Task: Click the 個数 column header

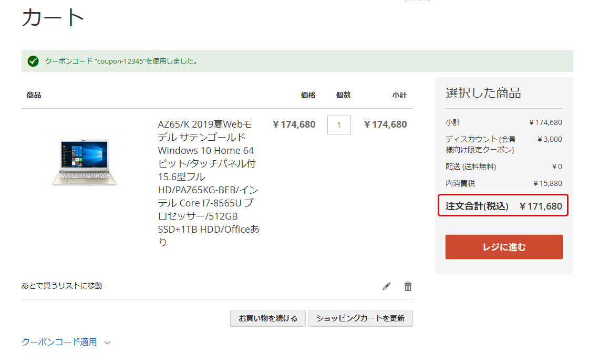Action: pyautogui.click(x=343, y=95)
